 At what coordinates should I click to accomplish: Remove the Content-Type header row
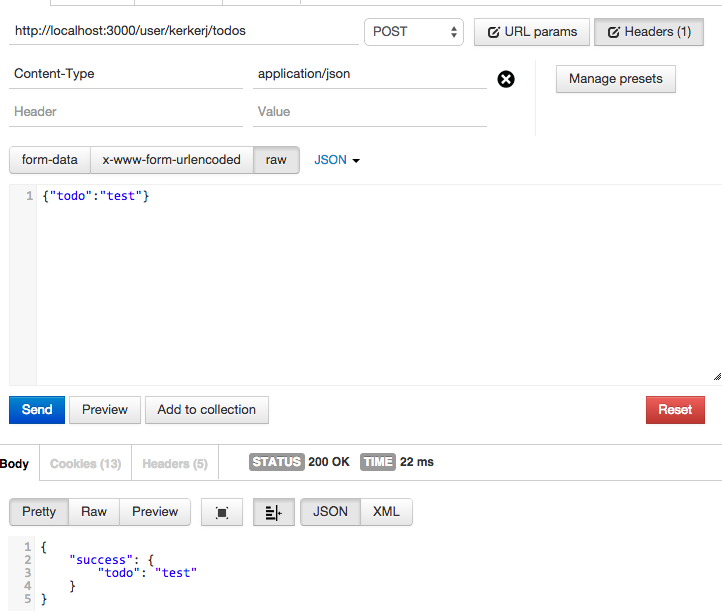click(x=506, y=79)
